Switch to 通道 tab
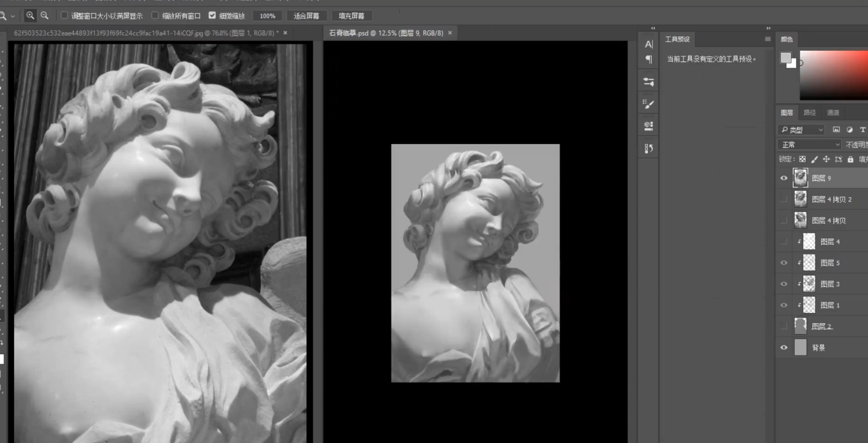Viewport: 868px width, 443px height. pyautogui.click(x=833, y=112)
